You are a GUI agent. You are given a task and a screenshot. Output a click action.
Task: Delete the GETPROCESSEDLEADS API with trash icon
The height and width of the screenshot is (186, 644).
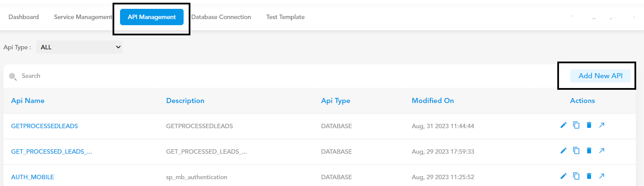[589, 125]
